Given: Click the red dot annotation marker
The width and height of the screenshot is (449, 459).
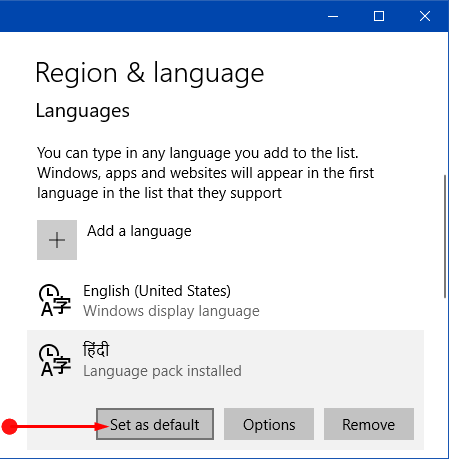Looking at the screenshot, I should click(x=9, y=426).
